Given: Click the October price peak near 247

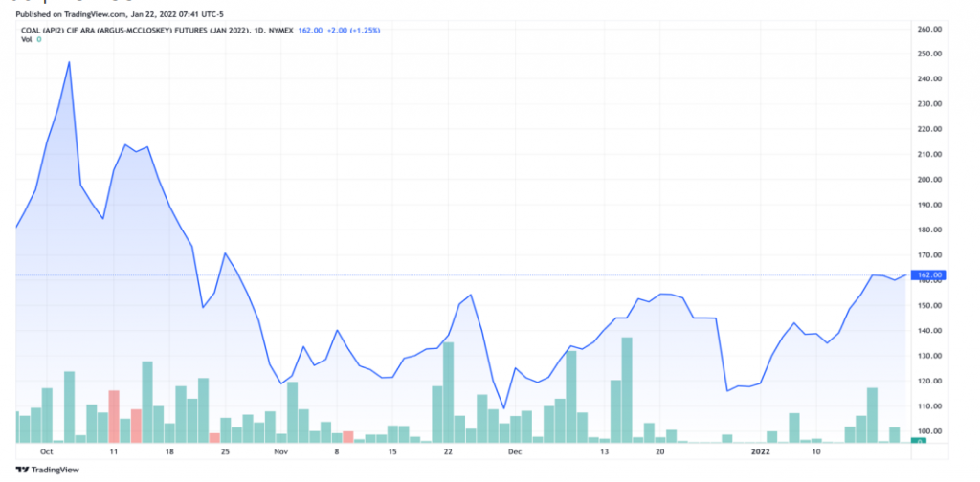Looking at the screenshot, I should point(69,62).
